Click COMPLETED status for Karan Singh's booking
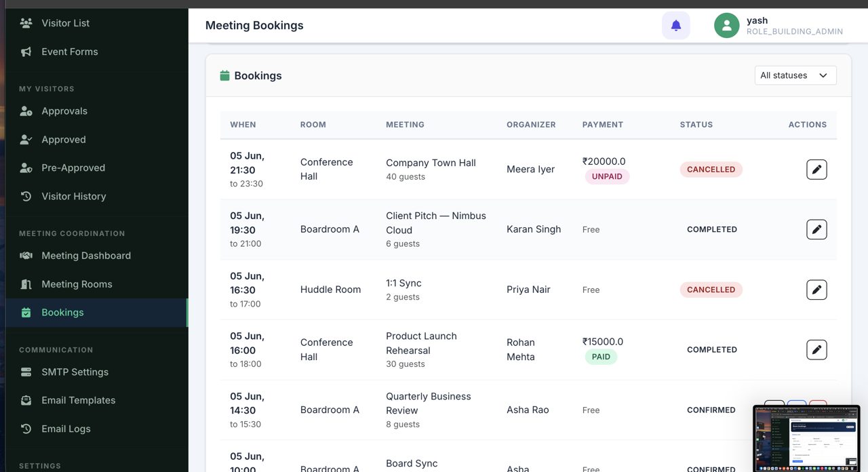This screenshot has width=868, height=472. click(x=712, y=229)
